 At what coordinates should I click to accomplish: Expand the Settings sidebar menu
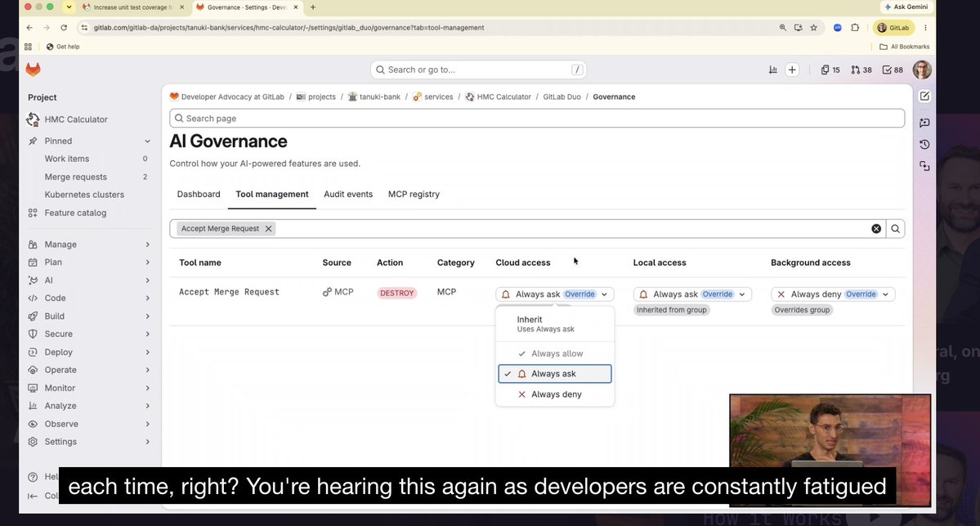pyautogui.click(x=89, y=442)
